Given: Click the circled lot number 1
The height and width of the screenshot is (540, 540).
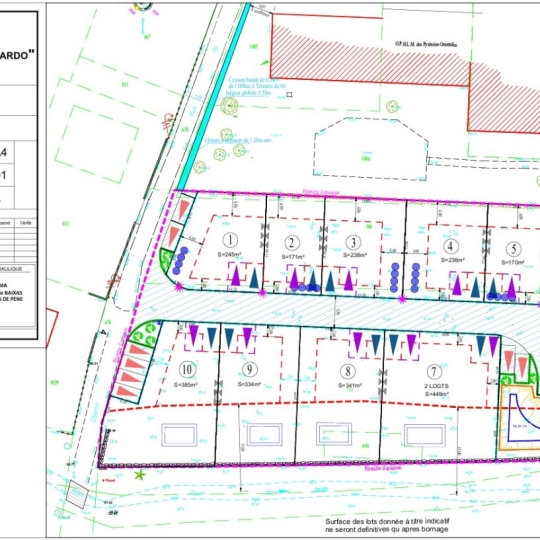Looking at the screenshot, I should click(x=230, y=240).
